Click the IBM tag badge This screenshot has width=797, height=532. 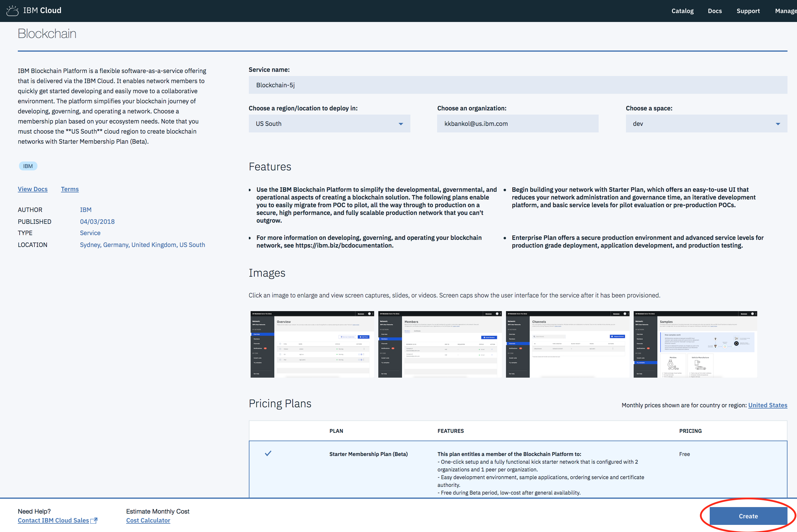[x=28, y=166]
